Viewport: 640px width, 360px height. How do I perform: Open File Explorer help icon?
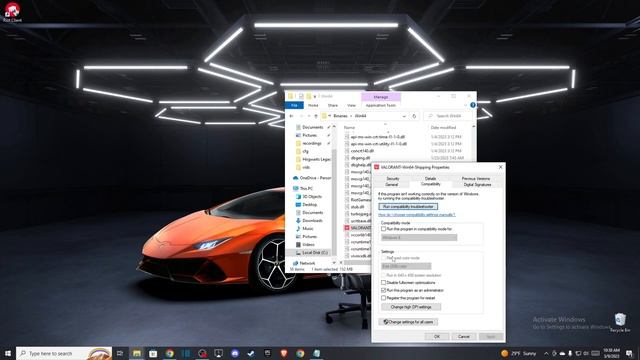(473, 105)
